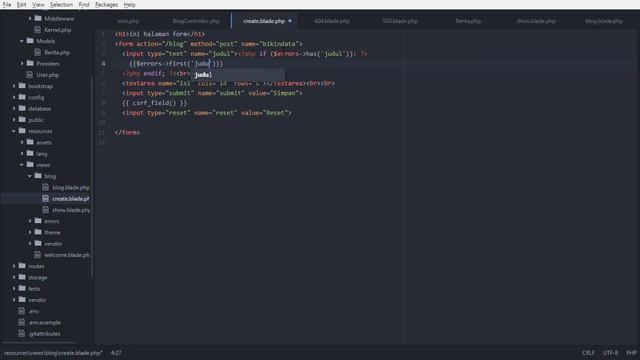Image resolution: width=640 pixels, height=360 pixels.
Task: Collapse the Models folder arrow
Action: point(22,41)
